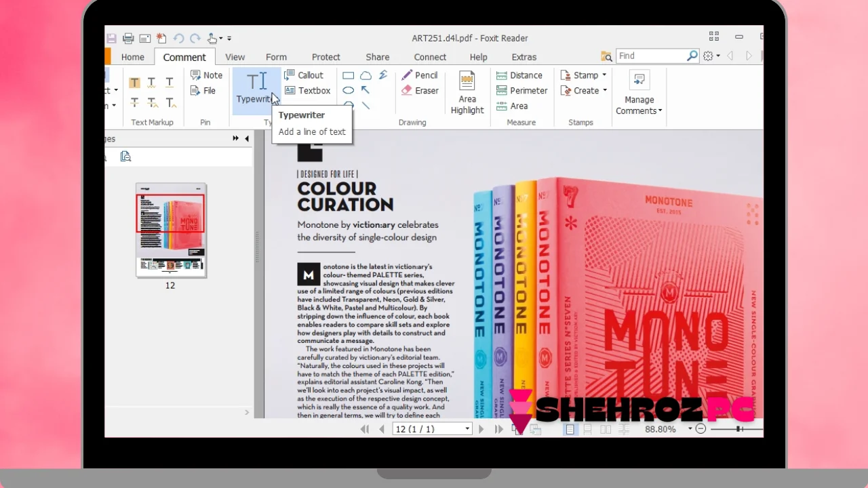
Task: Select the Oval drawing tool
Action: coord(349,90)
